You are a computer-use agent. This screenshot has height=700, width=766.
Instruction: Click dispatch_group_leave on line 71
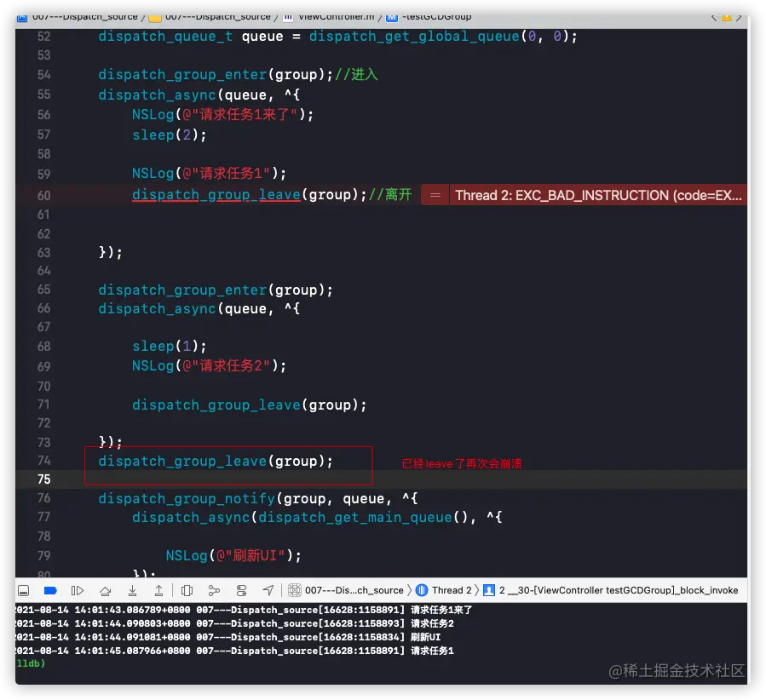click(216, 405)
